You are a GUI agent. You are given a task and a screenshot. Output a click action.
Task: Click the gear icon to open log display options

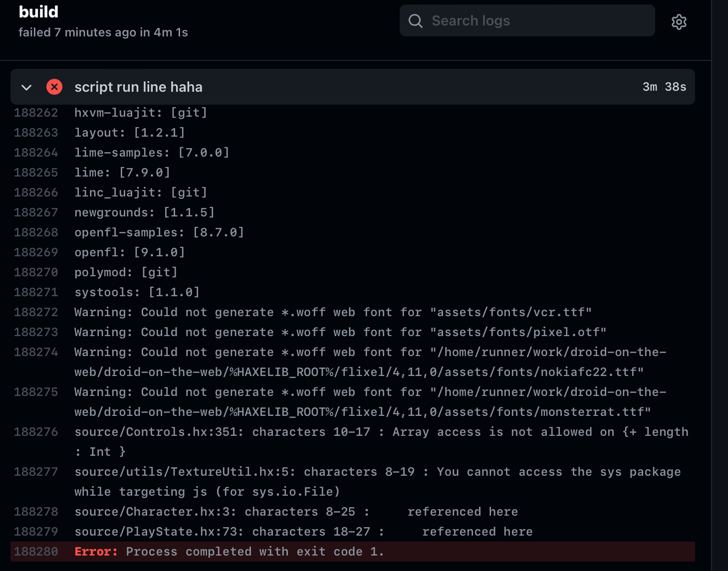click(679, 22)
